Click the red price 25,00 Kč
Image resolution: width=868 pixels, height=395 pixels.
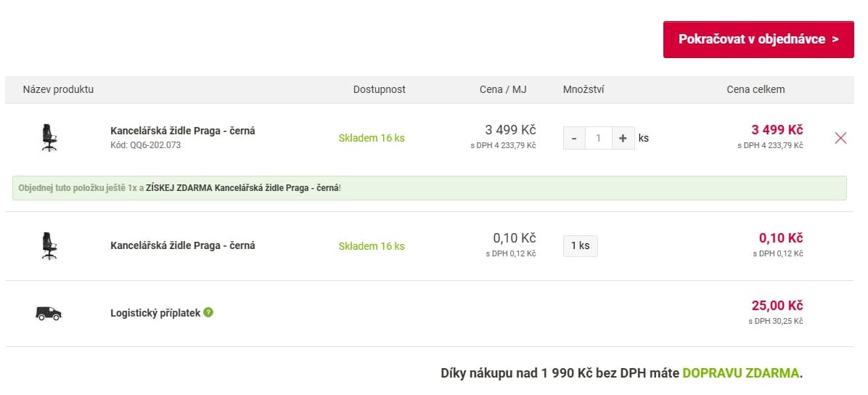777,305
